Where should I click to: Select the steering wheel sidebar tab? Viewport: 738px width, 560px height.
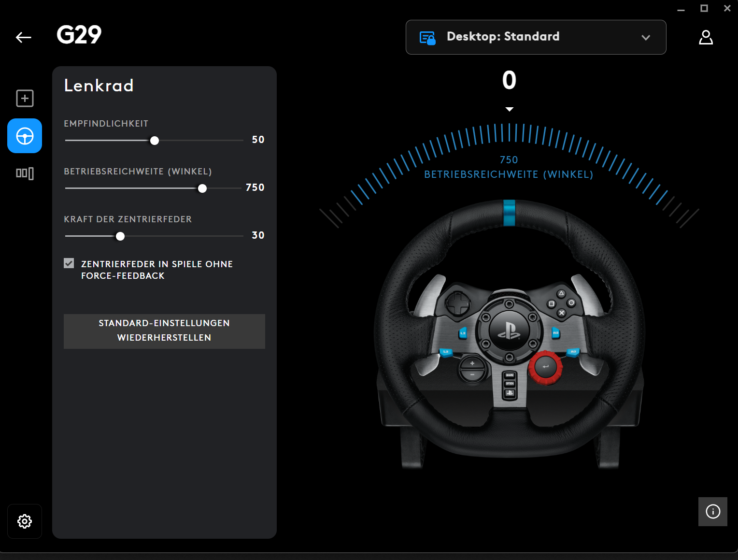click(25, 136)
